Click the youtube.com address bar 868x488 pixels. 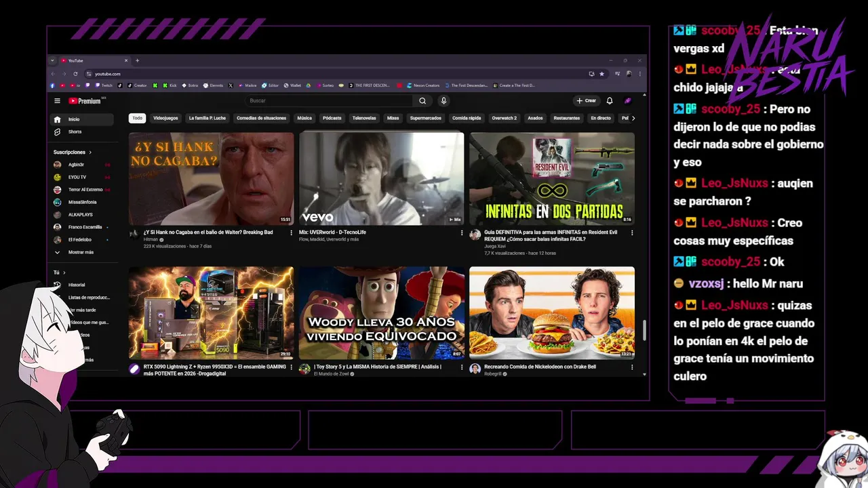[339, 74]
